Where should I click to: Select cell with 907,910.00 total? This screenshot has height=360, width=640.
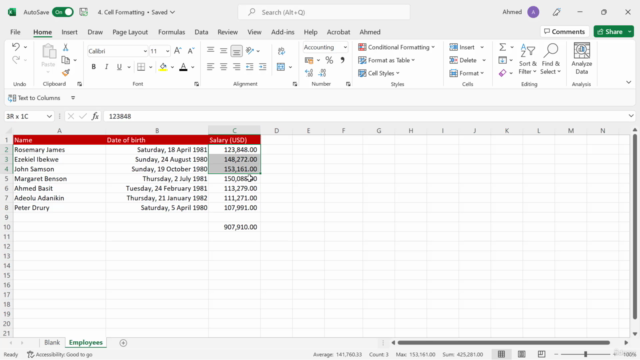(234, 227)
